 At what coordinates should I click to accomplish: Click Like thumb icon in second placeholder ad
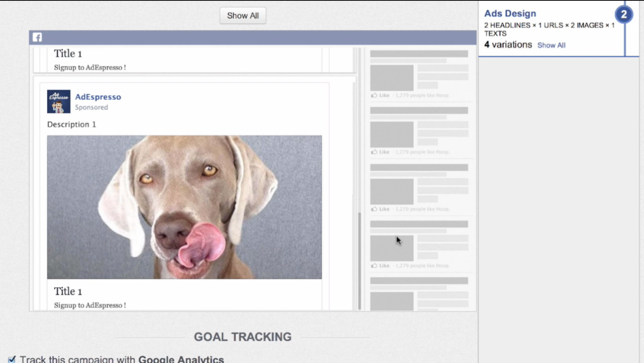tap(374, 152)
